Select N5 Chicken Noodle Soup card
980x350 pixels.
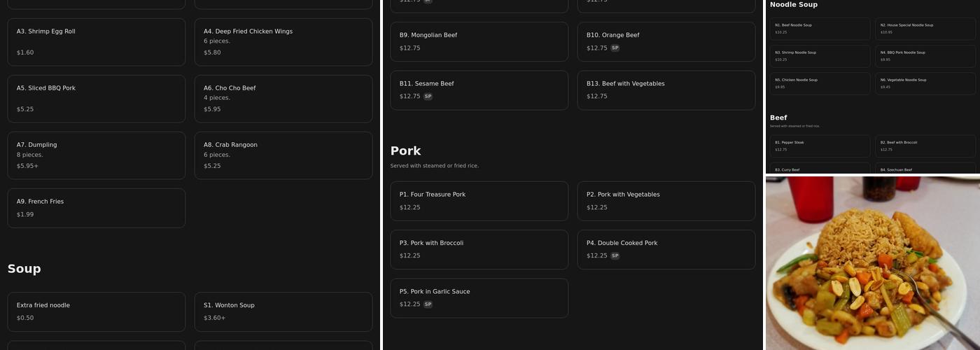point(820,83)
